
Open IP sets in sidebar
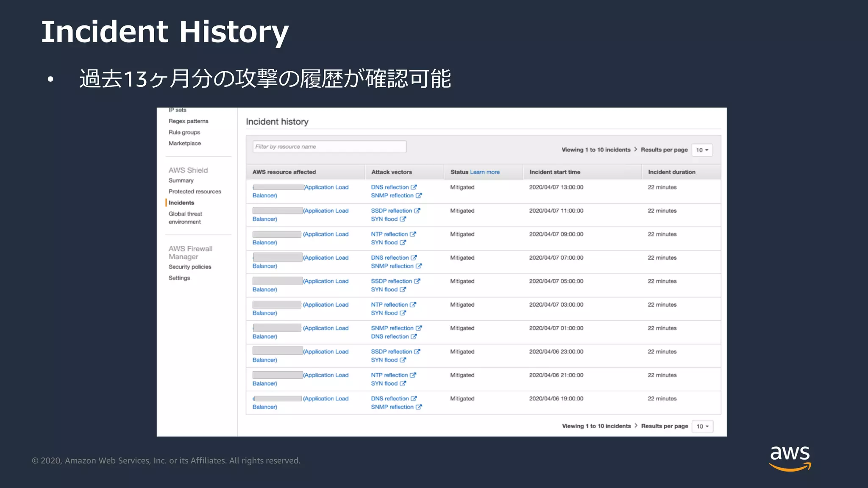click(178, 110)
